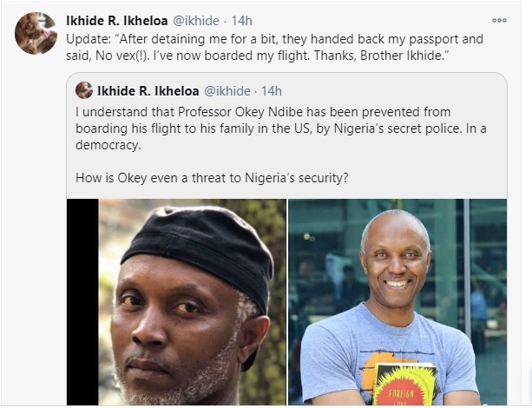Click the small avatar in quoted tweet
The image size is (532, 408).
pyautogui.click(x=84, y=90)
